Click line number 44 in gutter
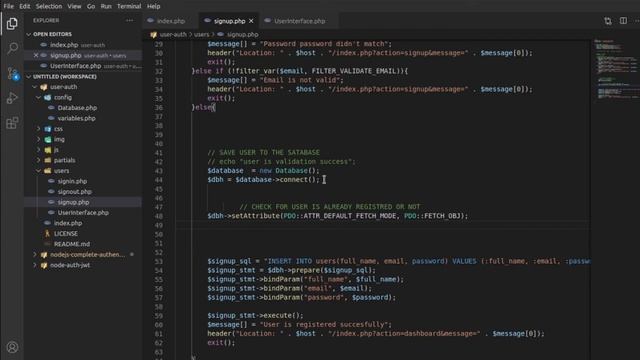The image size is (640, 360). click(x=158, y=180)
